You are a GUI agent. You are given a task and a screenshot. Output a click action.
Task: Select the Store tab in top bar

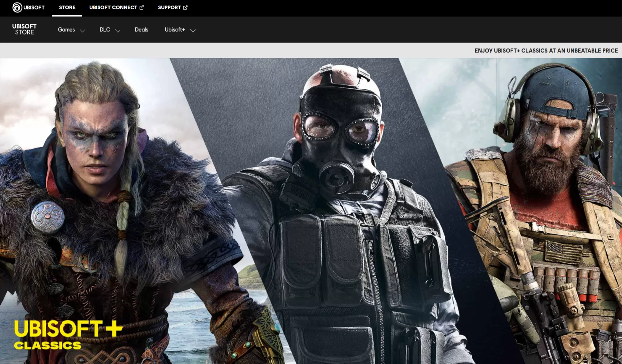click(x=67, y=7)
